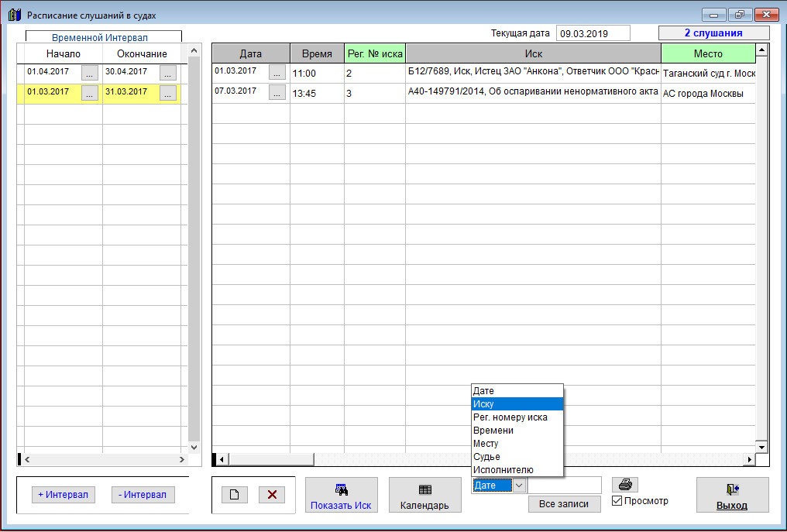
Task: Click the Таганский суд г. Моск place cell
Action: (x=708, y=74)
